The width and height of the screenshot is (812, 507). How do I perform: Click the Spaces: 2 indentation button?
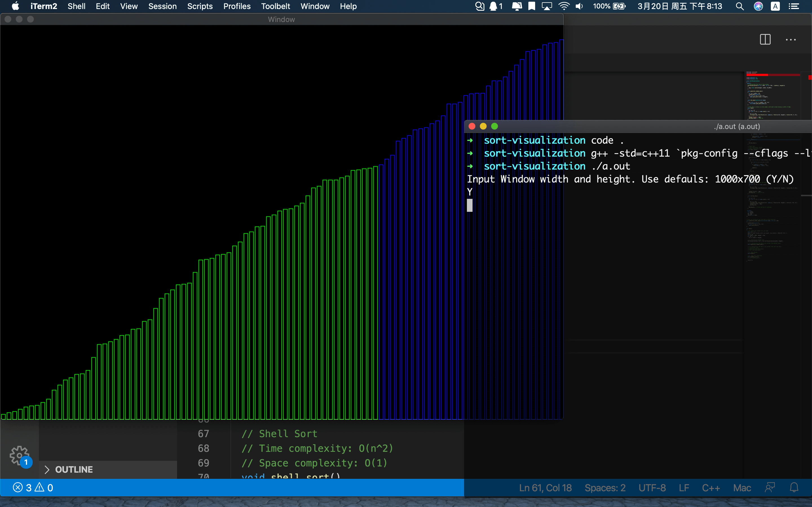pos(605,488)
